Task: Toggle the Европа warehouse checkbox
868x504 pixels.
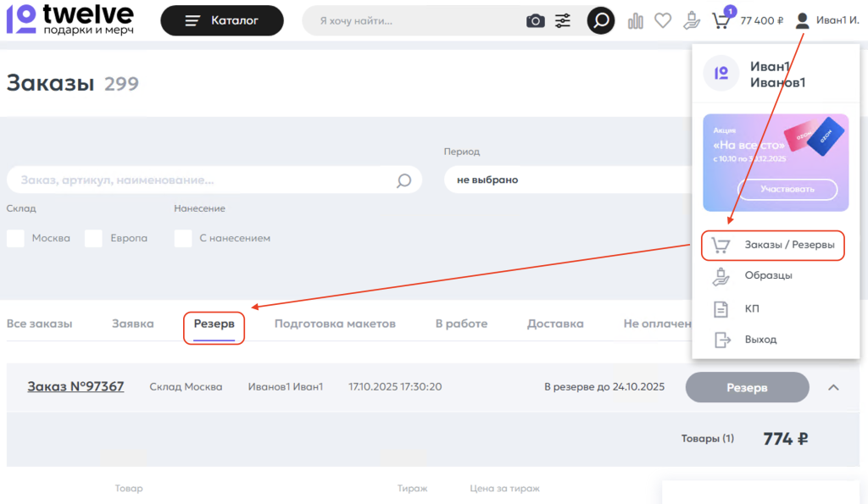Action: pos(93,238)
